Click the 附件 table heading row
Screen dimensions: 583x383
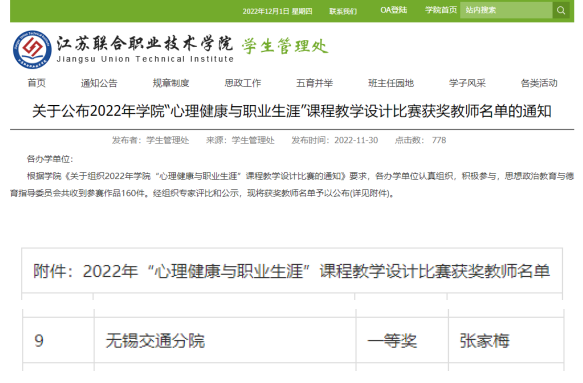click(x=292, y=271)
